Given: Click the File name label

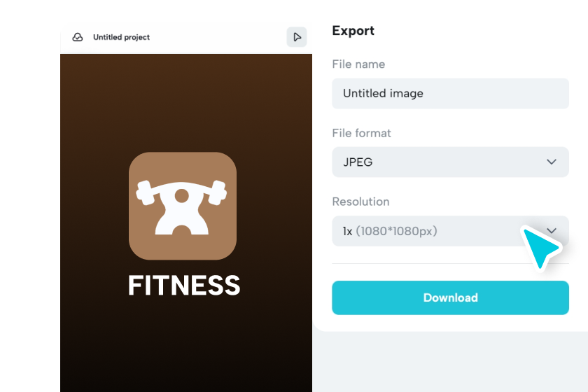Looking at the screenshot, I should (x=358, y=64).
